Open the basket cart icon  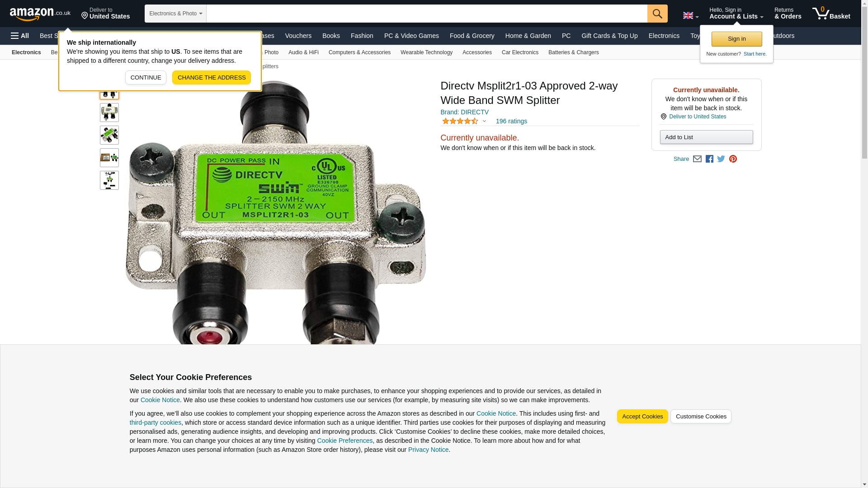[831, 14]
